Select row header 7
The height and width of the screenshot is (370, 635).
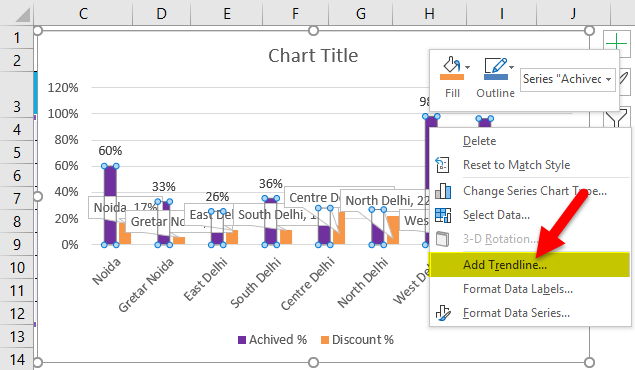[17, 198]
